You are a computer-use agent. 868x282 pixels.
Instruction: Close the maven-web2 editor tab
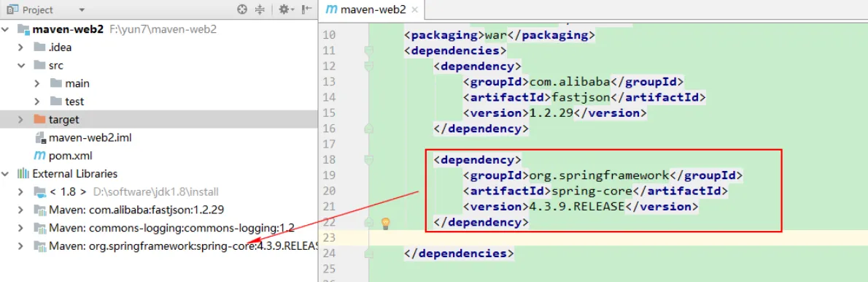(x=414, y=10)
